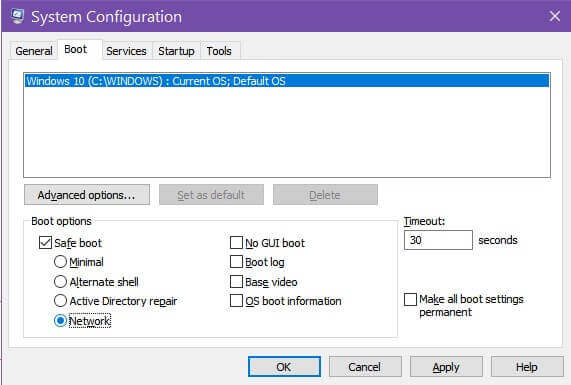Select the Windows 10 (C:\WINDOWS) boot entry
This screenshot has width=571, height=385.
point(287,81)
